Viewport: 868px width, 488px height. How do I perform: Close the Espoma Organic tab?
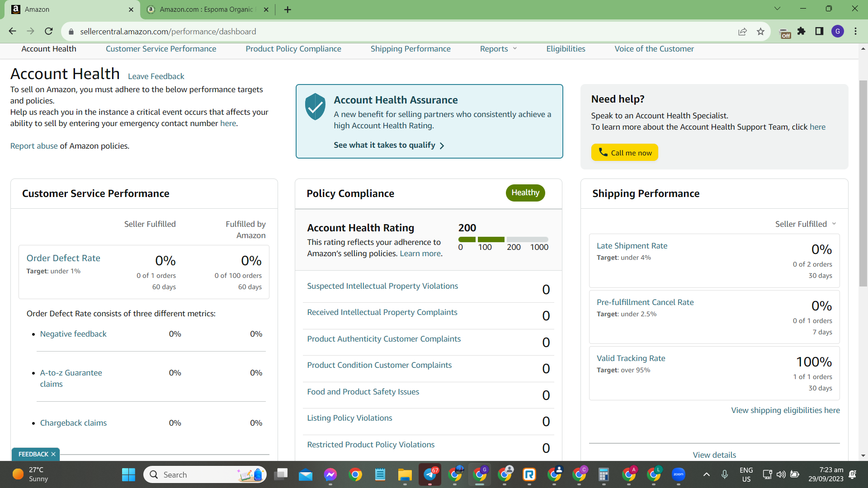pos(266,9)
